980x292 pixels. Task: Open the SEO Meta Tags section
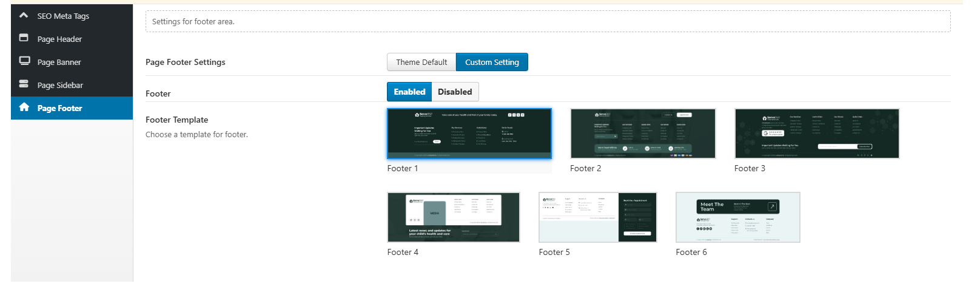pyautogui.click(x=63, y=16)
